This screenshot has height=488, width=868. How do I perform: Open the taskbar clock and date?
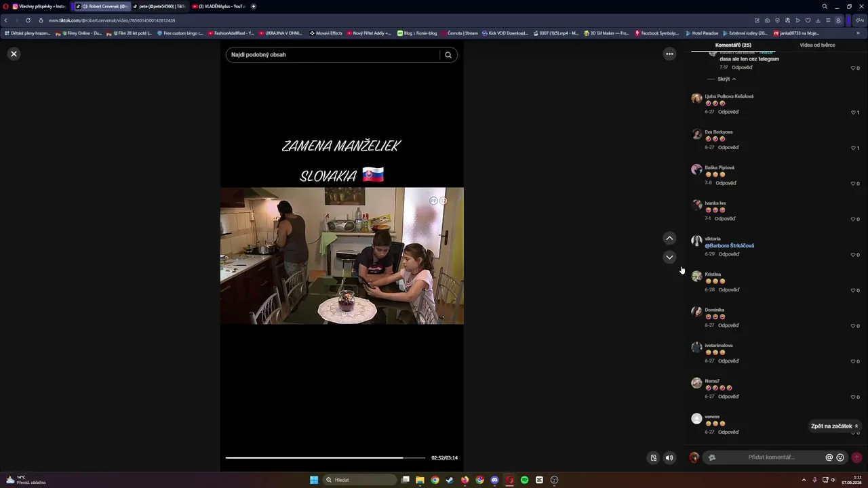click(x=852, y=480)
